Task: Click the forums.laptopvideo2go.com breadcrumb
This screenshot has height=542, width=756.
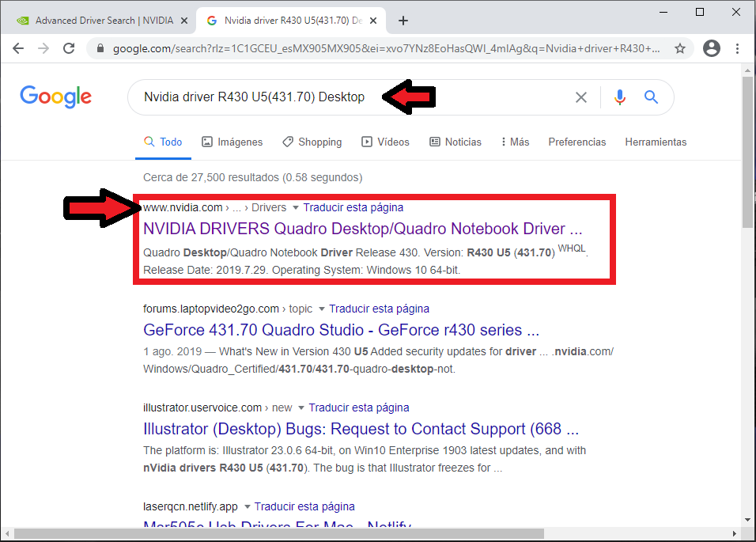Action: pos(210,309)
